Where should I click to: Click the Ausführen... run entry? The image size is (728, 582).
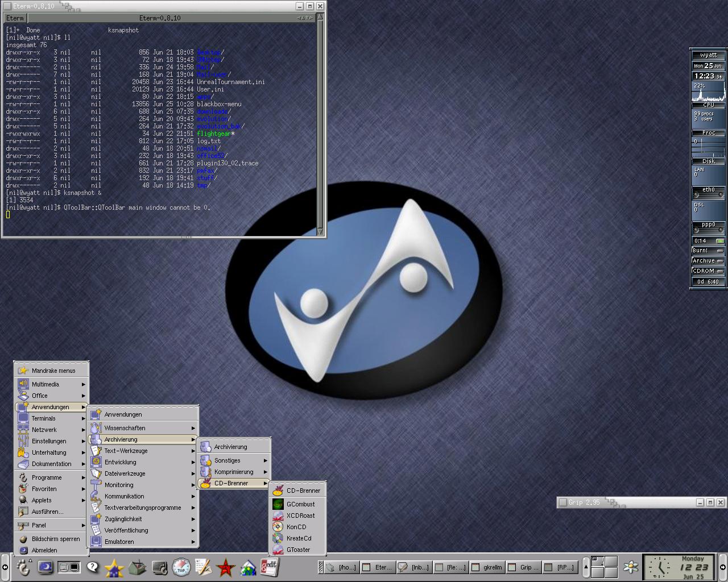tap(52, 512)
